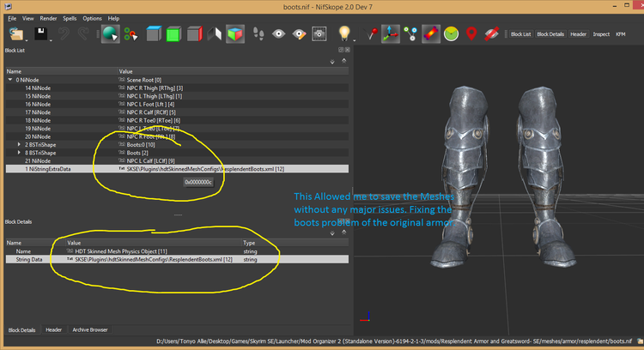
Task: Expand the 8 BSTriShape Boots node
Action: pos(19,153)
